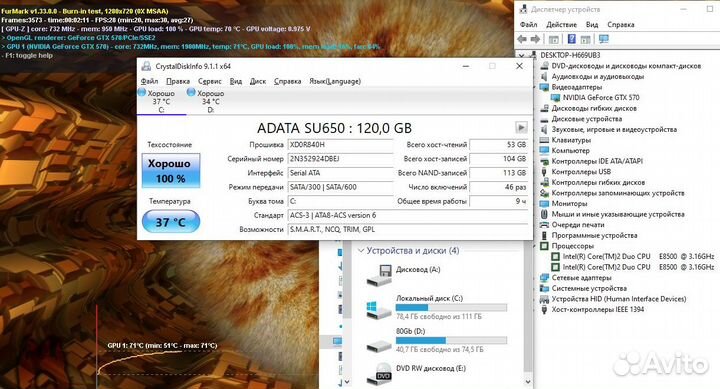
Task: Open Файл menu in Device Manager
Action: pos(529,24)
